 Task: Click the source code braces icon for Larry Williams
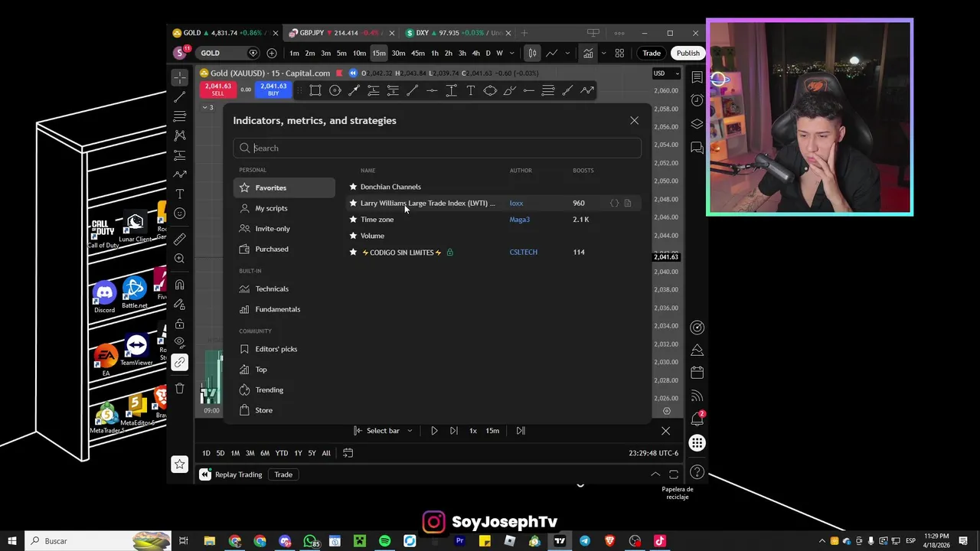click(614, 203)
